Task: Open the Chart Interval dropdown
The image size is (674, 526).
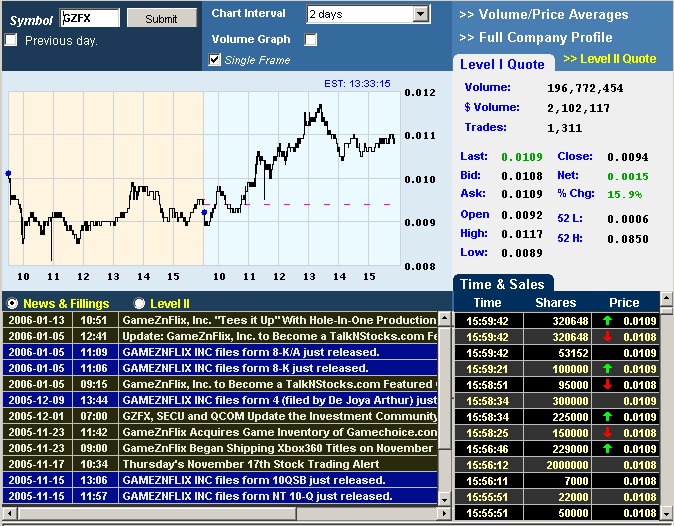Action: click(x=367, y=14)
